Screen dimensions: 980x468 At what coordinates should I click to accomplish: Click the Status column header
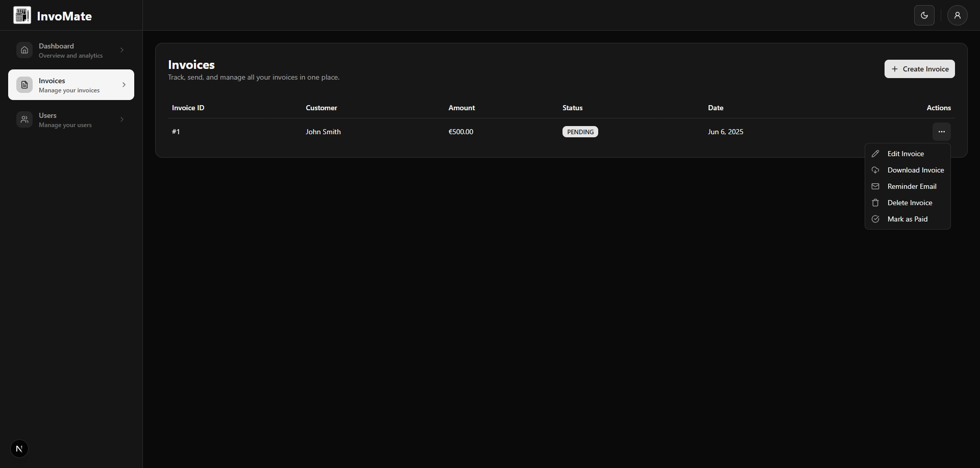(x=572, y=108)
